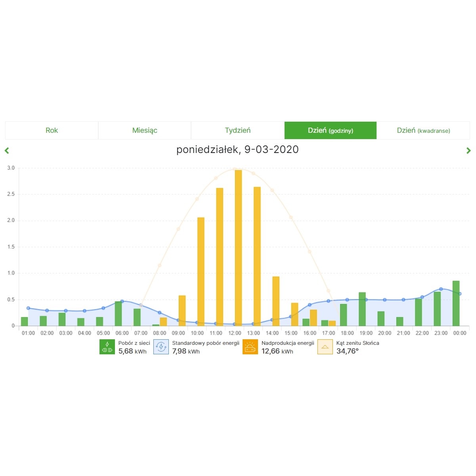Click the 18:00 x-axis label

pyautogui.click(x=347, y=333)
